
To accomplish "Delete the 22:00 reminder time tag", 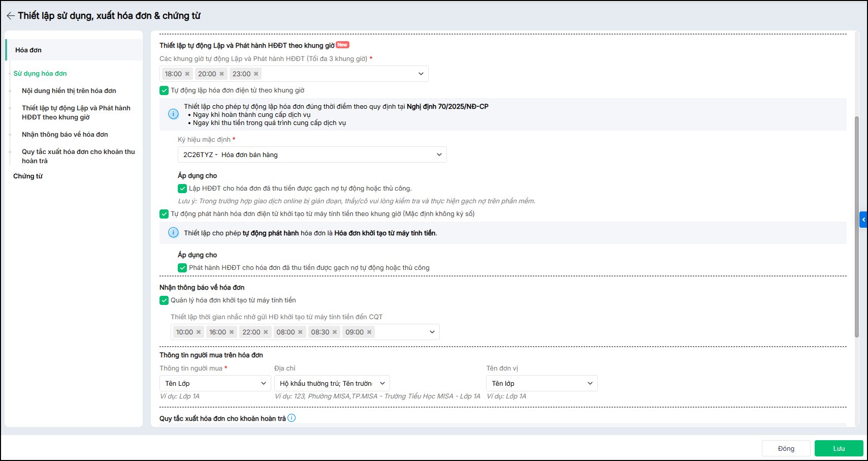I will [x=266, y=332].
